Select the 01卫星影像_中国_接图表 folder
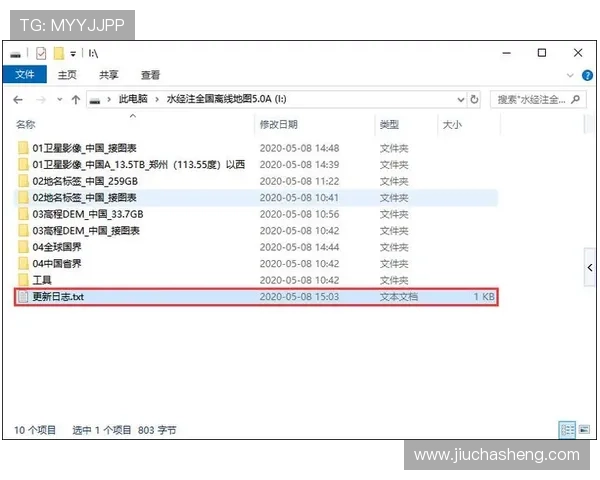 (84, 148)
